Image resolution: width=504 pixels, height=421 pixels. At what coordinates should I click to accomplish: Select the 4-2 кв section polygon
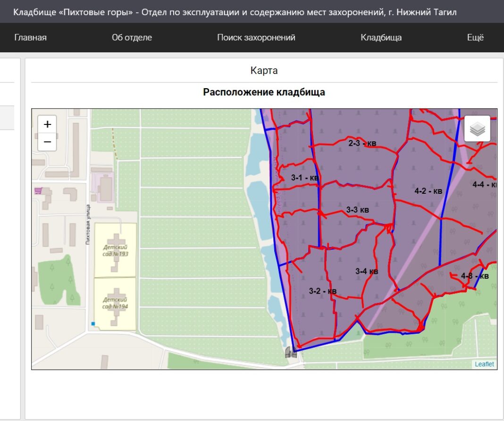click(428, 191)
